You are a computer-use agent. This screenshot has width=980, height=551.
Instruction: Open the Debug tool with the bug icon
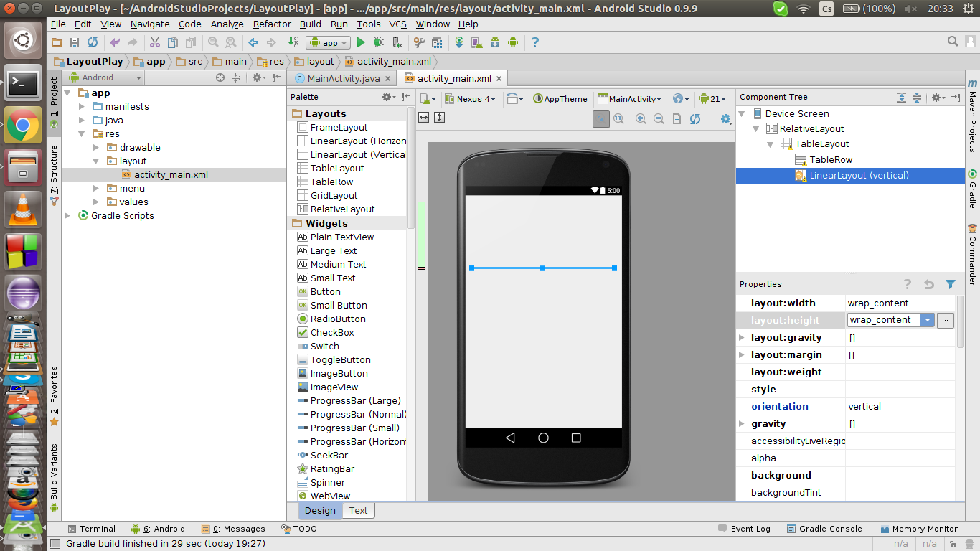[x=378, y=42]
